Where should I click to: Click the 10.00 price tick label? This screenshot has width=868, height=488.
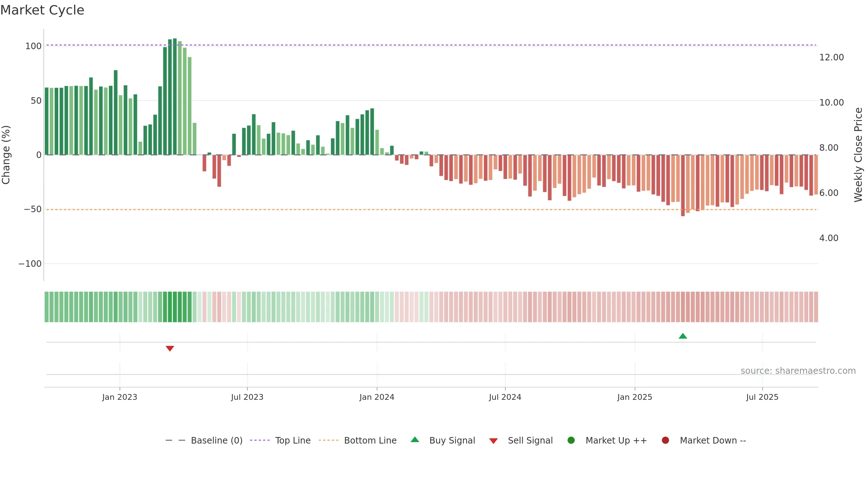831,103
